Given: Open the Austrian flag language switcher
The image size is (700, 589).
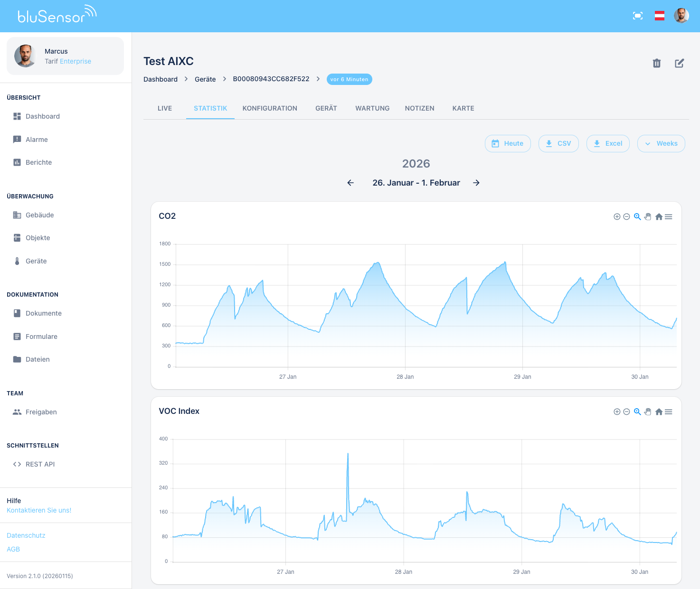Looking at the screenshot, I should (660, 15).
